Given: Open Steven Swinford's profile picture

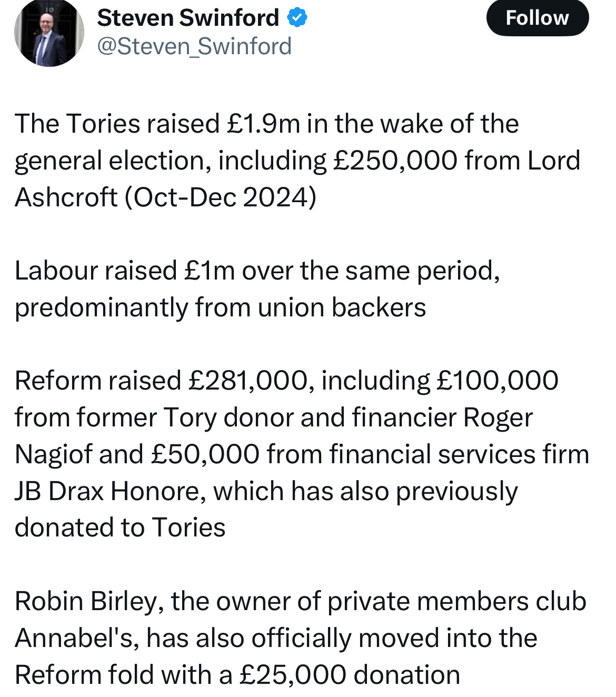Looking at the screenshot, I should tap(49, 33).
